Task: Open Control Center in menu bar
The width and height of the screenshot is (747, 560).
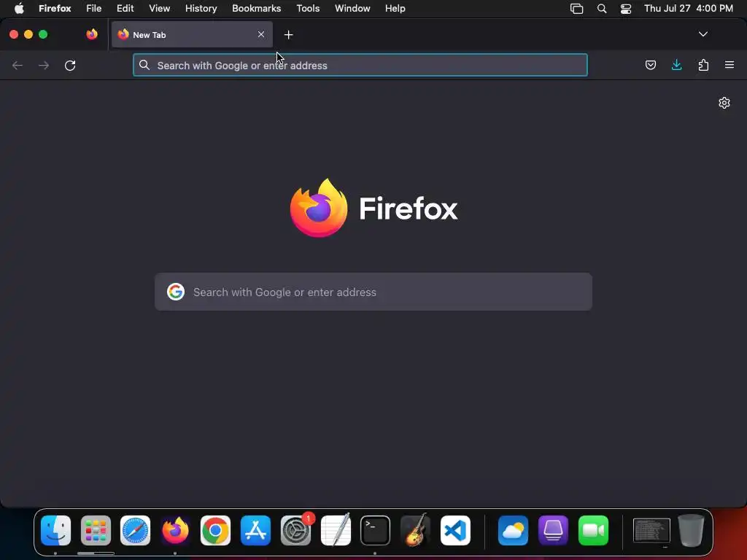Action: tap(625, 9)
